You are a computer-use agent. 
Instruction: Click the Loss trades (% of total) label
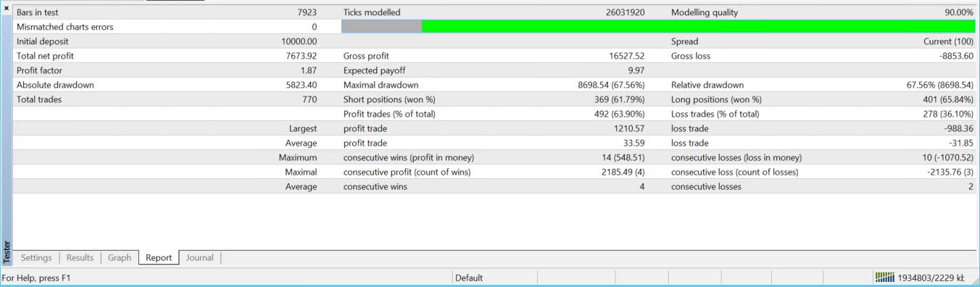click(715, 114)
